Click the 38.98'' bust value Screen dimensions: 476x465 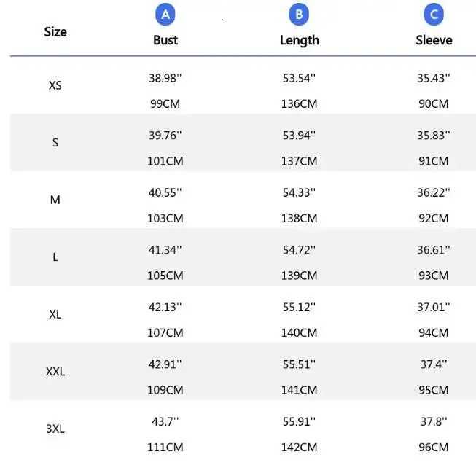165,78
